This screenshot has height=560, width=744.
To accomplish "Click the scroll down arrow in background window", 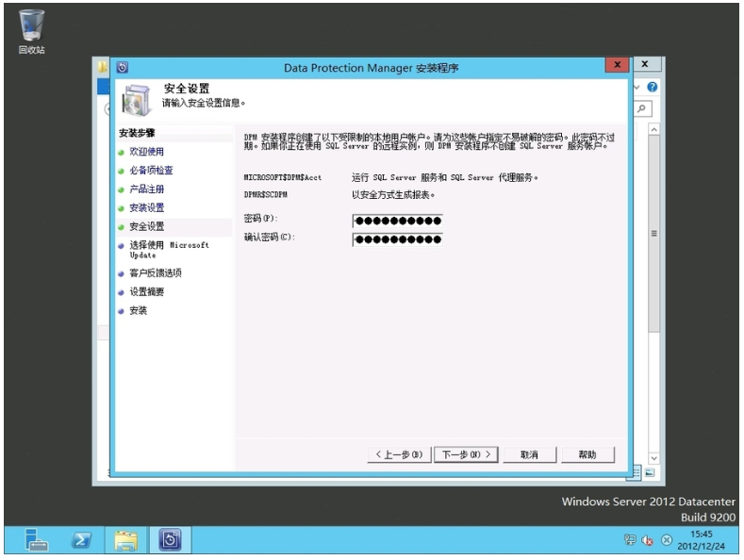I will click(653, 458).
